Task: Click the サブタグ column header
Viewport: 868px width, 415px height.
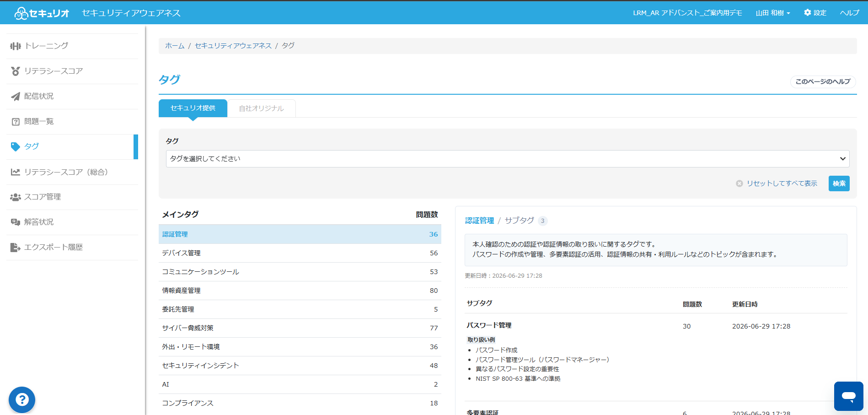Action: click(479, 303)
